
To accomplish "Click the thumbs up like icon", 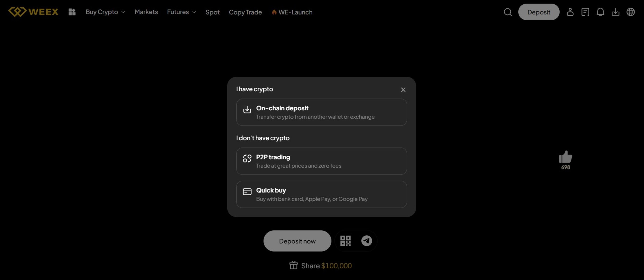I will click(565, 157).
